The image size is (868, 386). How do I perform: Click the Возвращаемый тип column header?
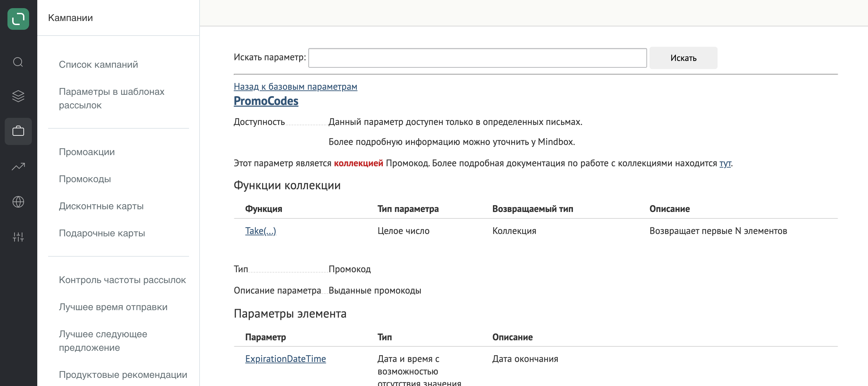(x=533, y=209)
